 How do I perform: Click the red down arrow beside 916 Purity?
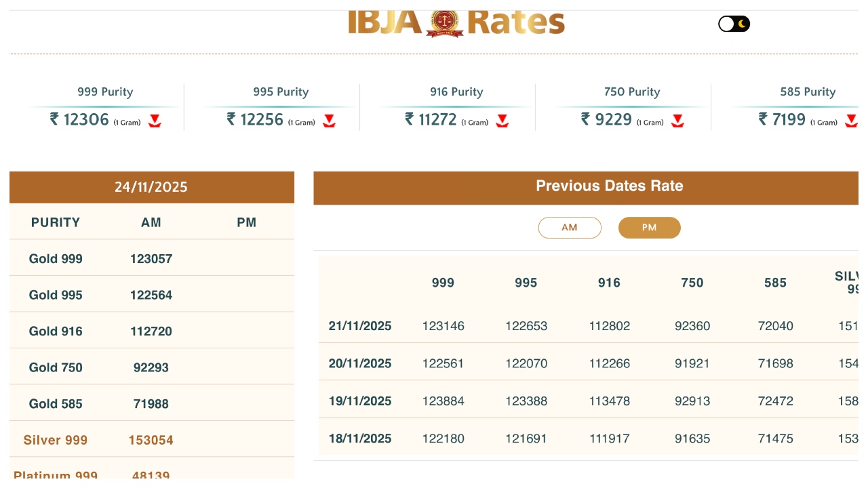tap(502, 121)
